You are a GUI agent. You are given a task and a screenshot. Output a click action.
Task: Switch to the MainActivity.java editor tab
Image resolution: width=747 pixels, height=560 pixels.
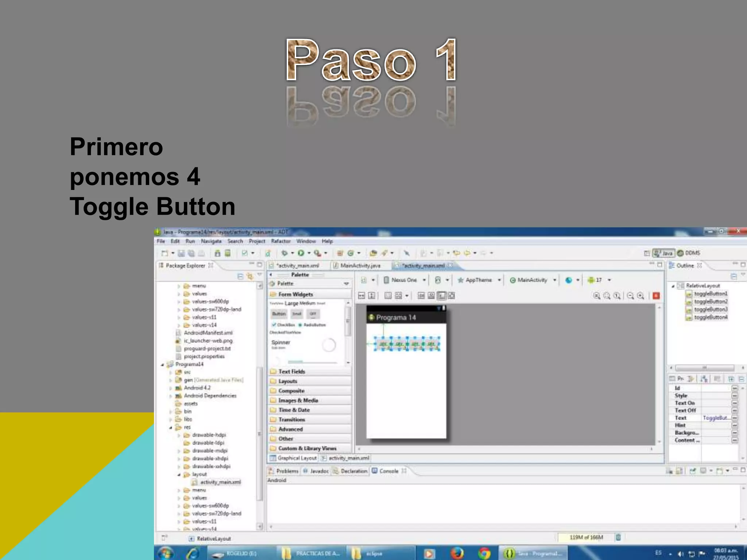tap(360, 265)
